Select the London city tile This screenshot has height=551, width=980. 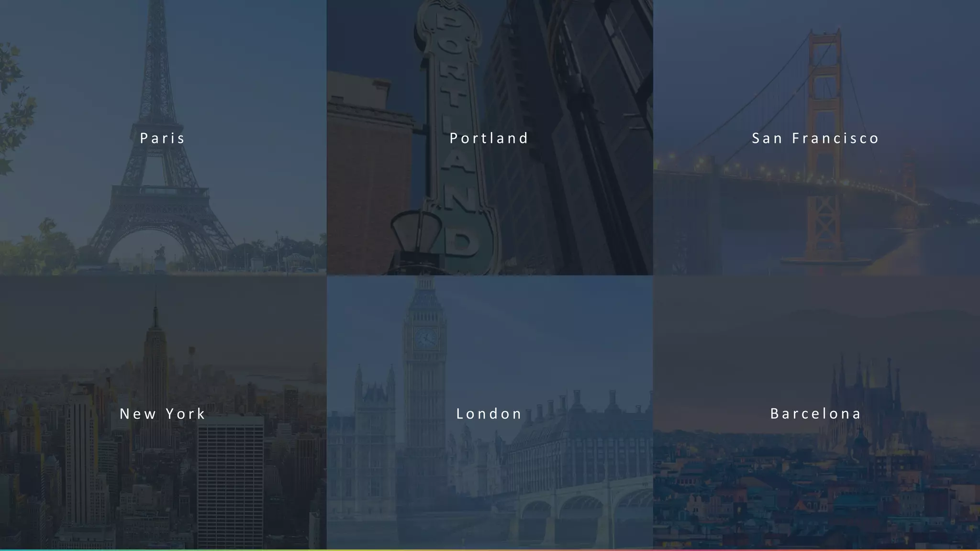click(490, 412)
